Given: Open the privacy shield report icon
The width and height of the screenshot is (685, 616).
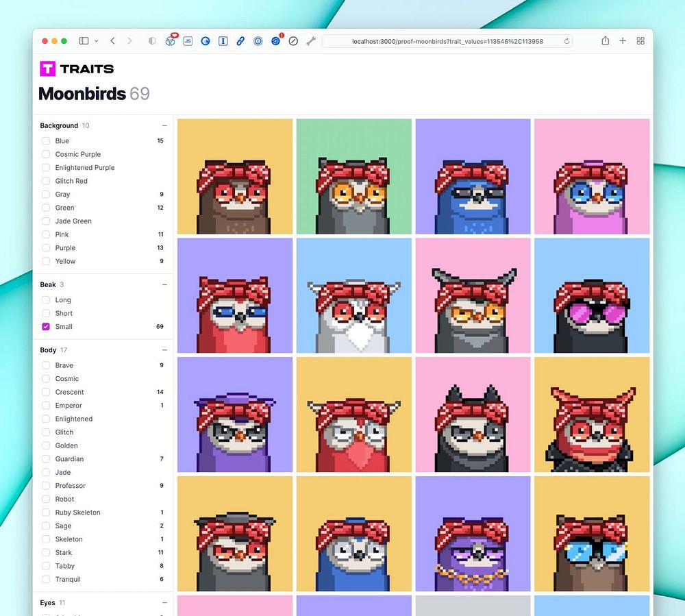Looking at the screenshot, I should click(x=152, y=40).
